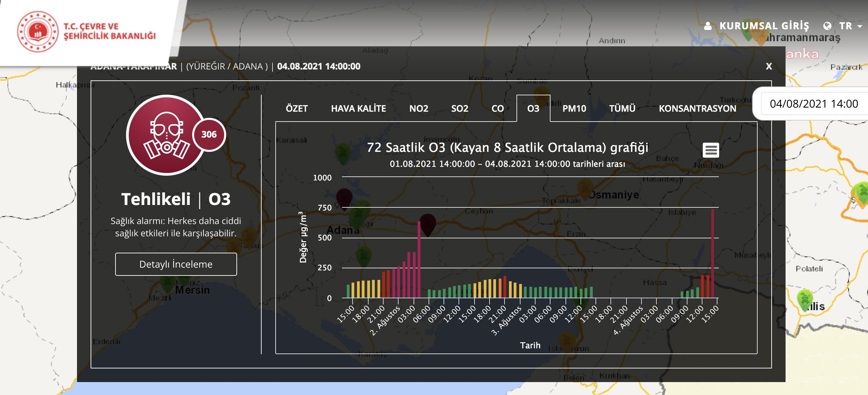Open the TÜMÜ tab
Image resolution: width=868 pixels, height=395 pixels.
pos(622,109)
